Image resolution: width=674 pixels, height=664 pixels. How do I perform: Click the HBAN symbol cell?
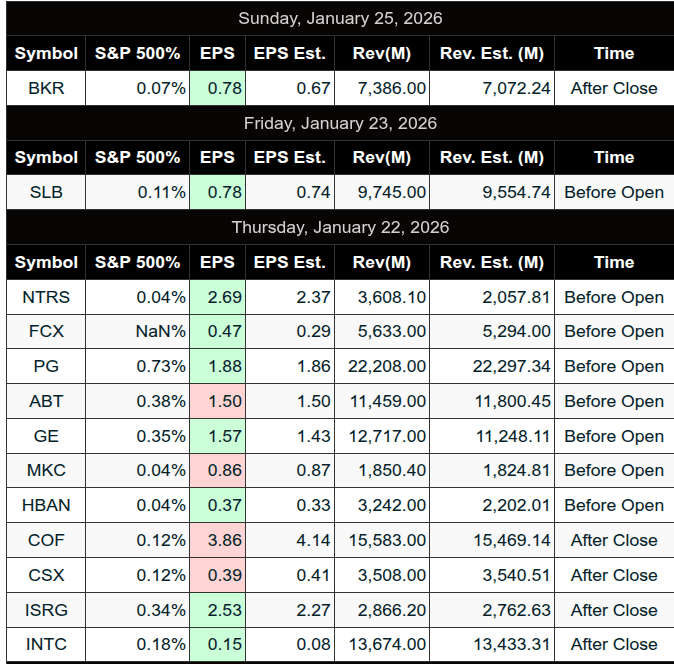[x=46, y=505]
